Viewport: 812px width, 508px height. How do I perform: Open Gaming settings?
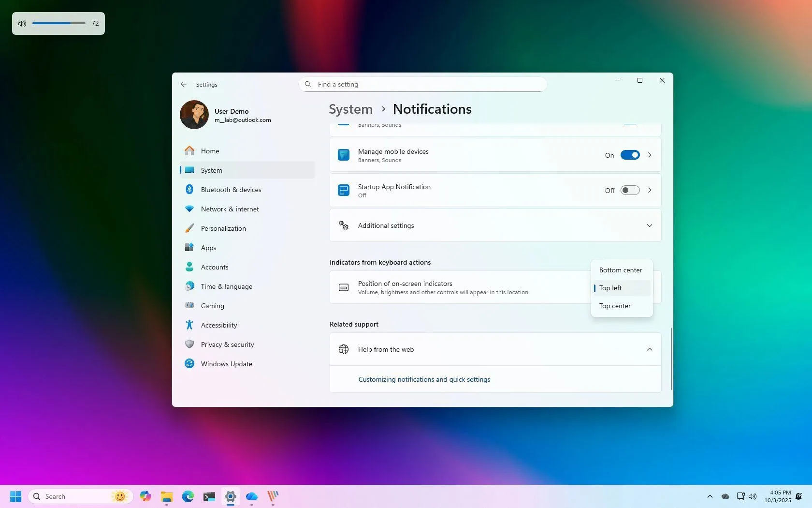click(212, 305)
